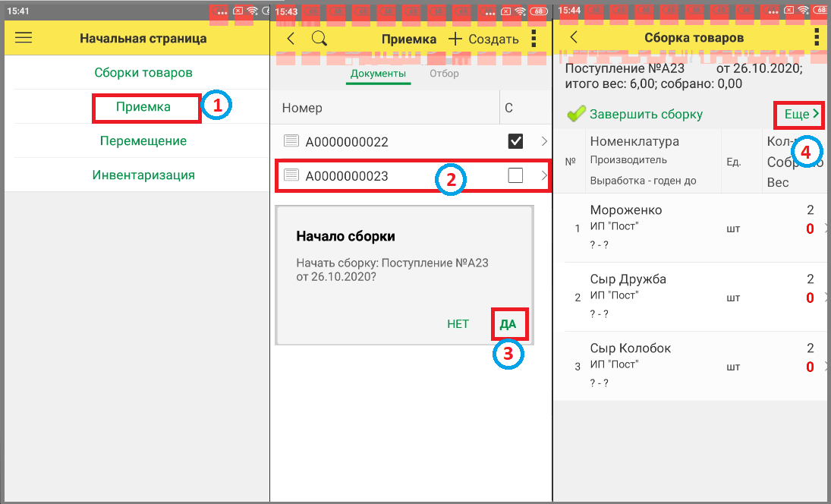
Task: Click the green checkmark next to Завершить сборку
Action: pos(576,113)
